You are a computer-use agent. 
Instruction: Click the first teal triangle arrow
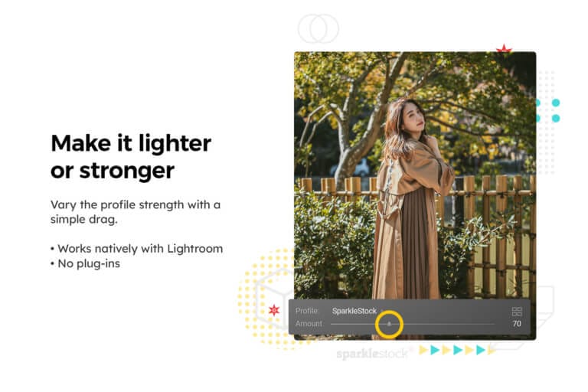coord(435,350)
